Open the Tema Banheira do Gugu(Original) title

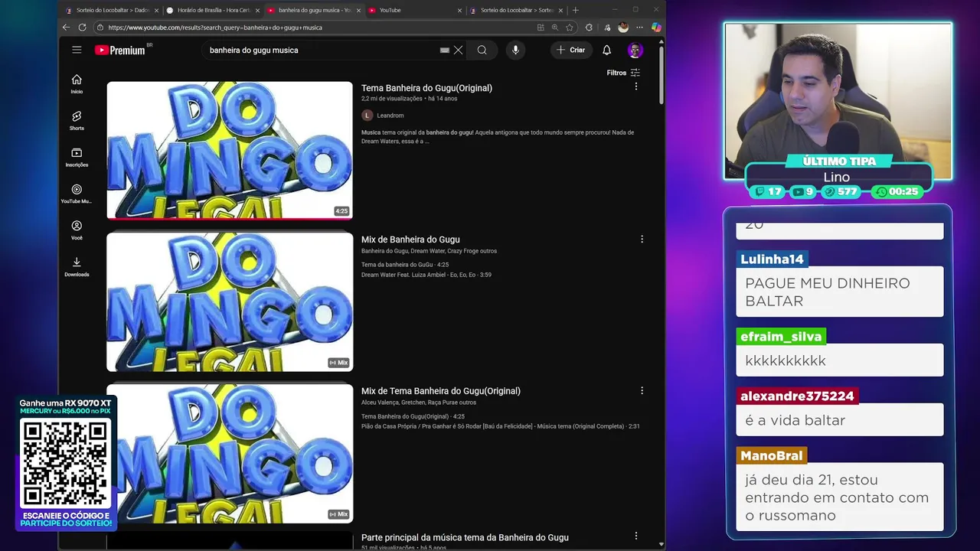coord(426,88)
